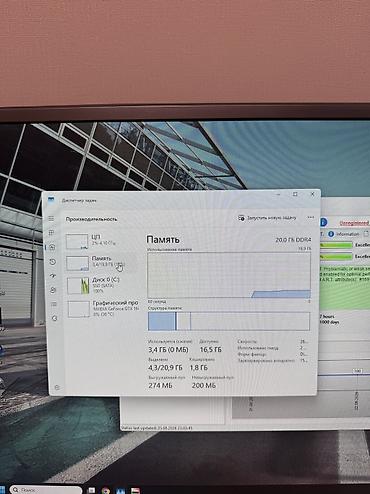Open the Information tab in background disk window
This screenshot has height=494, width=370.
coord(344,234)
